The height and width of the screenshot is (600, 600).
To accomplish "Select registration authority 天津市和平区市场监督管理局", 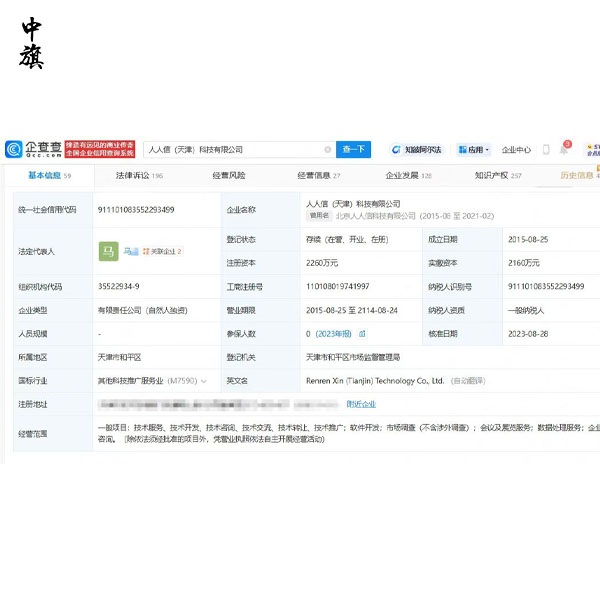I will pyautogui.click(x=353, y=357).
